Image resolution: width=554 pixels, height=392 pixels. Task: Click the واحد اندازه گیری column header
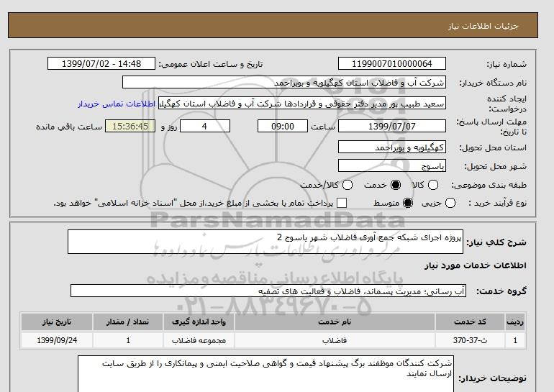199,322
